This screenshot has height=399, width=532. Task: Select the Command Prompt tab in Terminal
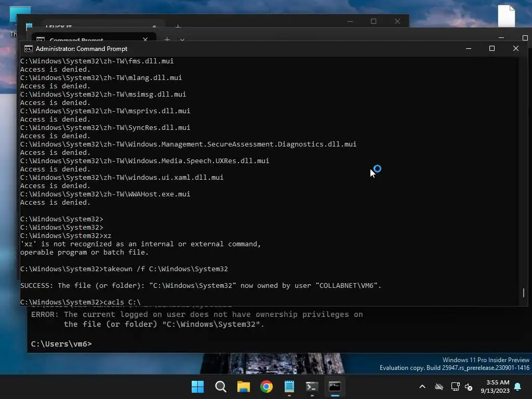pyautogui.click(x=94, y=37)
